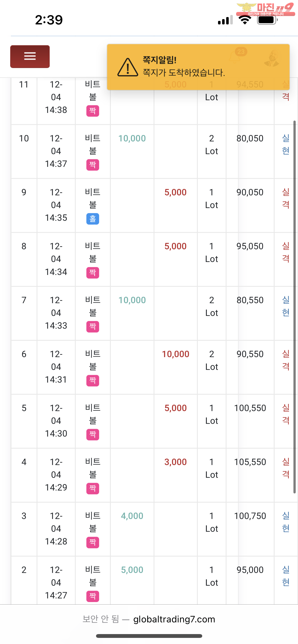Tap globaltrading7.com in the address bar
This screenshot has width=298, height=644.
pos(174,619)
